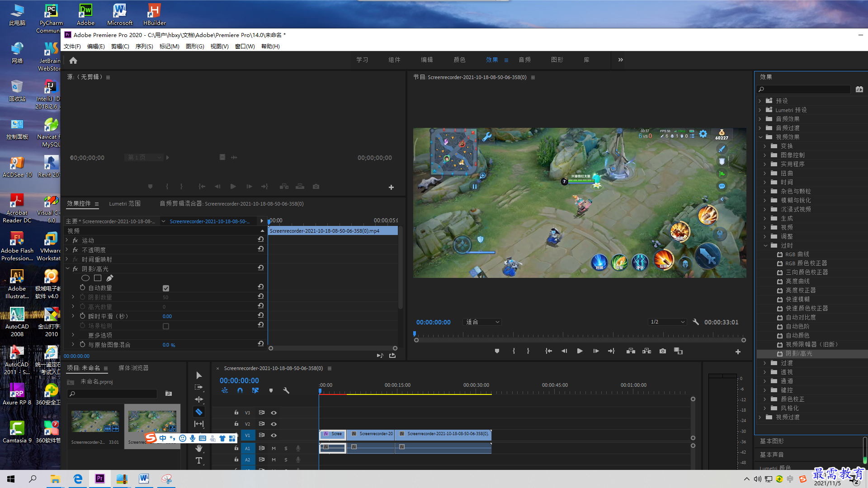Image resolution: width=868 pixels, height=488 pixels.
Task: Click the Export Frame camera icon in program monitor
Action: click(x=663, y=351)
